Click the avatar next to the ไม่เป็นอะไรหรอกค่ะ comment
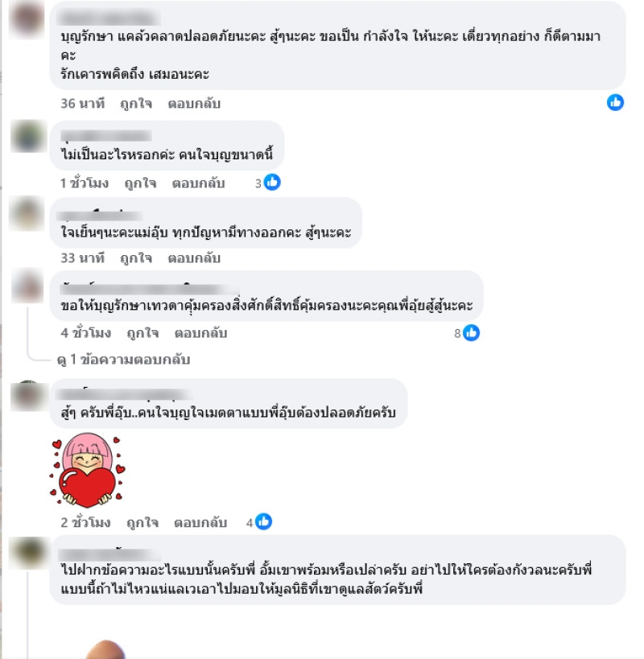Viewport: 644px width, 659px height. [28, 136]
